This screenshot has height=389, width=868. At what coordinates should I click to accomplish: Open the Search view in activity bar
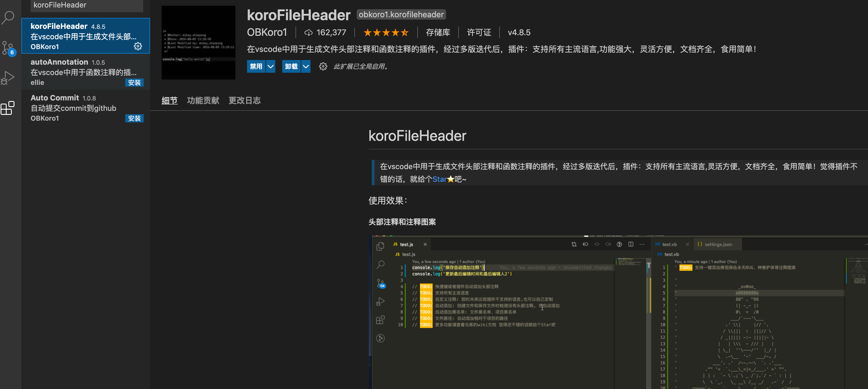click(x=8, y=18)
